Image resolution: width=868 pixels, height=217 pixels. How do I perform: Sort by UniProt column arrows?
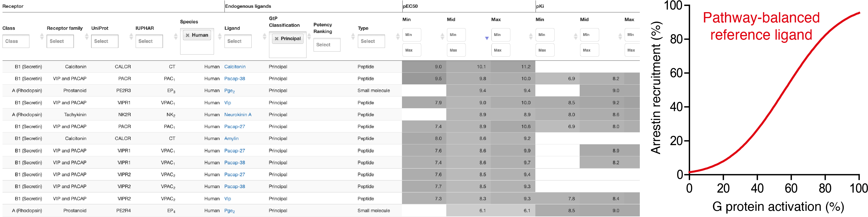point(131,36)
